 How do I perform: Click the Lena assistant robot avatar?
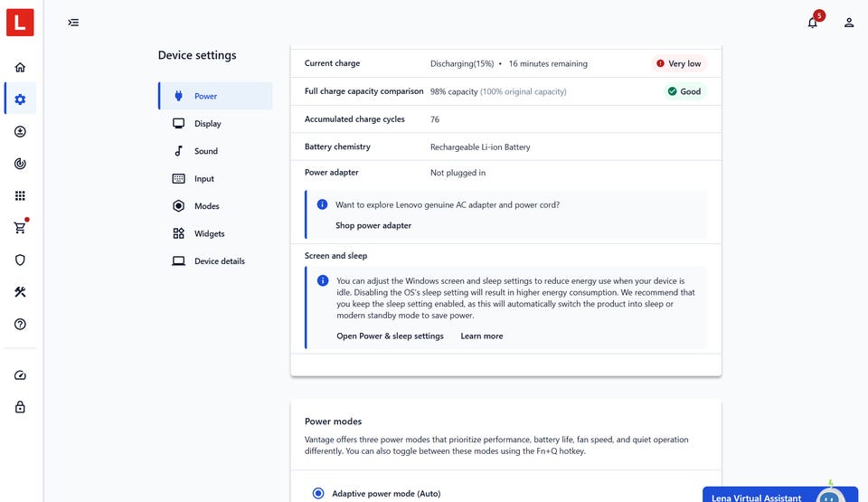[x=830, y=495]
